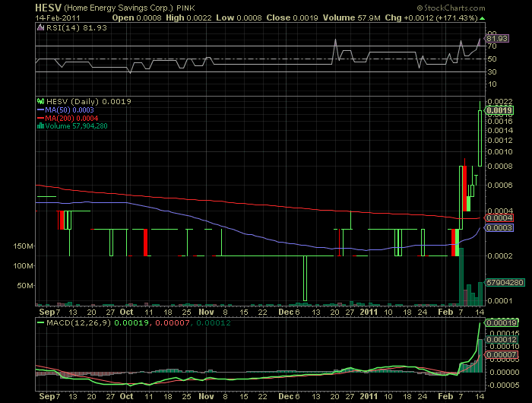This screenshot has width=532, height=403.
Task: Click the StockCharts.com label
Action: pos(451,8)
